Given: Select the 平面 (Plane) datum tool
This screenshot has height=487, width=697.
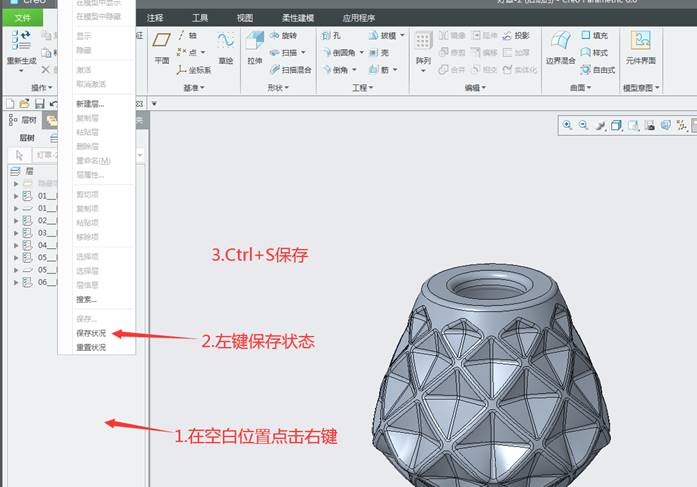Looking at the screenshot, I should pyautogui.click(x=161, y=47).
